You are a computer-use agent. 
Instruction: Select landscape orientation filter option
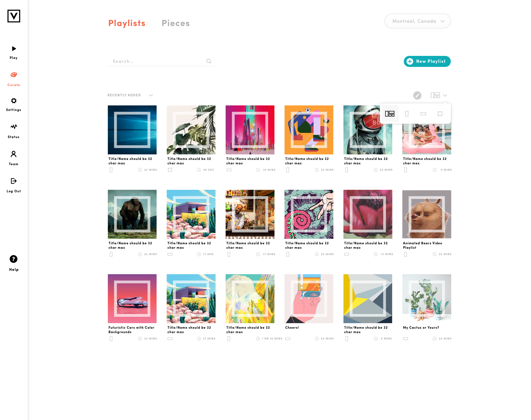click(423, 114)
